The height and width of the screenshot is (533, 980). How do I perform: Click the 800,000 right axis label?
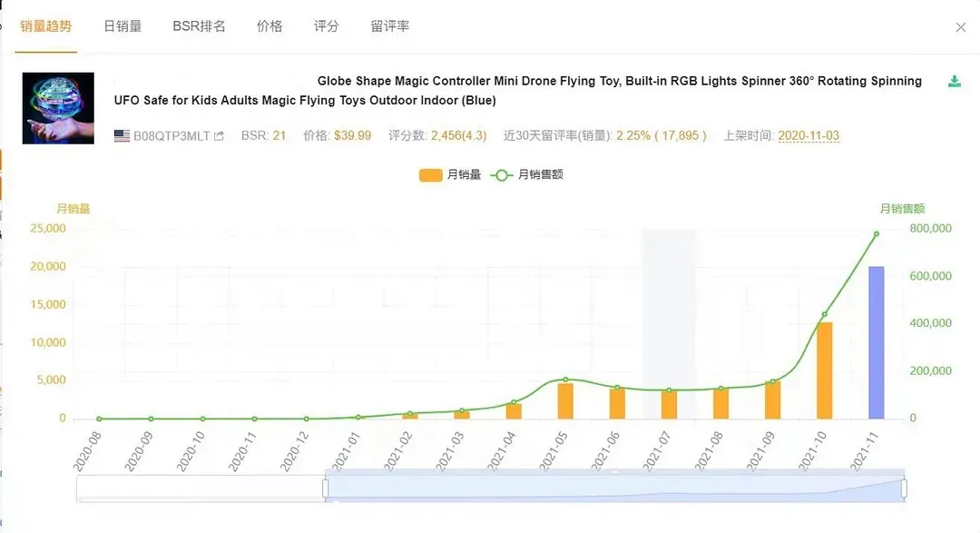(x=931, y=228)
